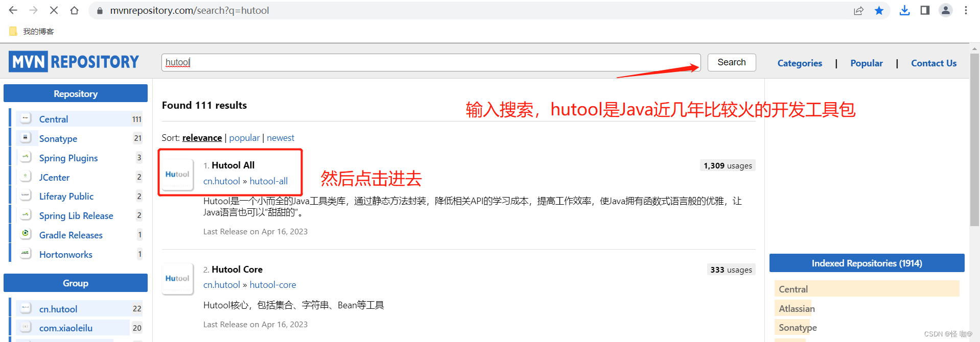Screen dimensions: 980x342
Task: Open Atlassian in Indexed Repositories list
Action: click(797, 308)
